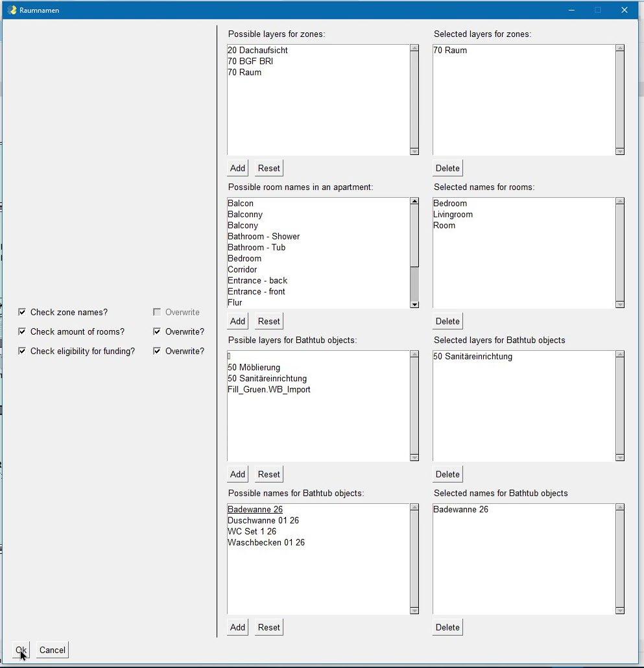This screenshot has width=644, height=668.
Task: Click Delete under Selected layers for zones
Action: (x=447, y=168)
